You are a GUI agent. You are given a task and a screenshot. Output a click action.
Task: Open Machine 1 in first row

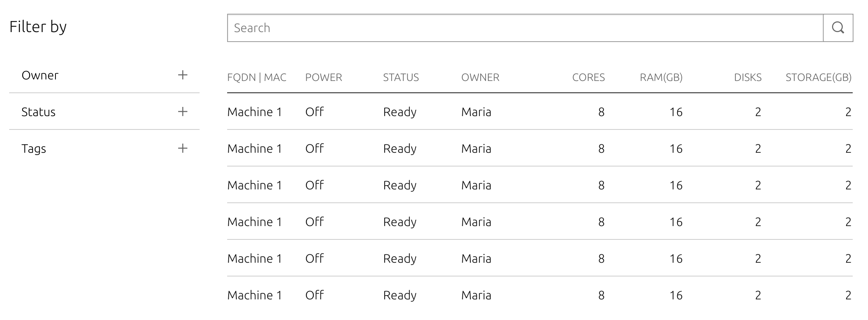[x=255, y=112]
